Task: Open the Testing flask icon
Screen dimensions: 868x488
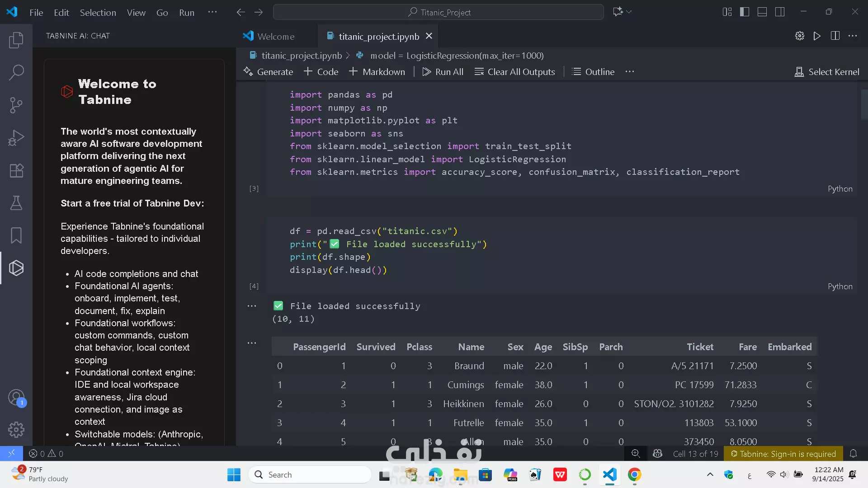Action: pyautogui.click(x=16, y=203)
